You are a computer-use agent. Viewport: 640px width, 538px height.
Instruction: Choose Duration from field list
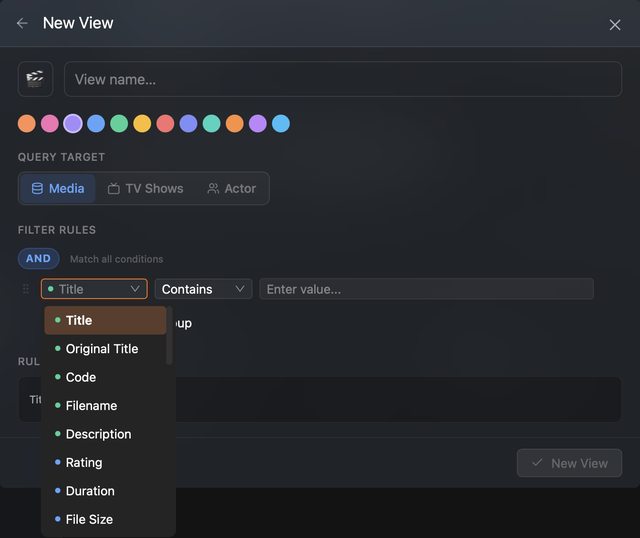[x=105, y=491]
